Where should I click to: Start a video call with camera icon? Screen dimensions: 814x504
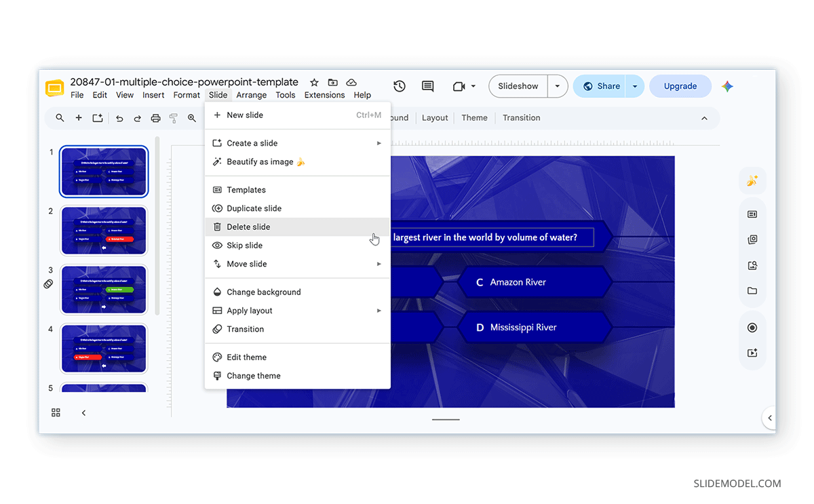point(459,86)
